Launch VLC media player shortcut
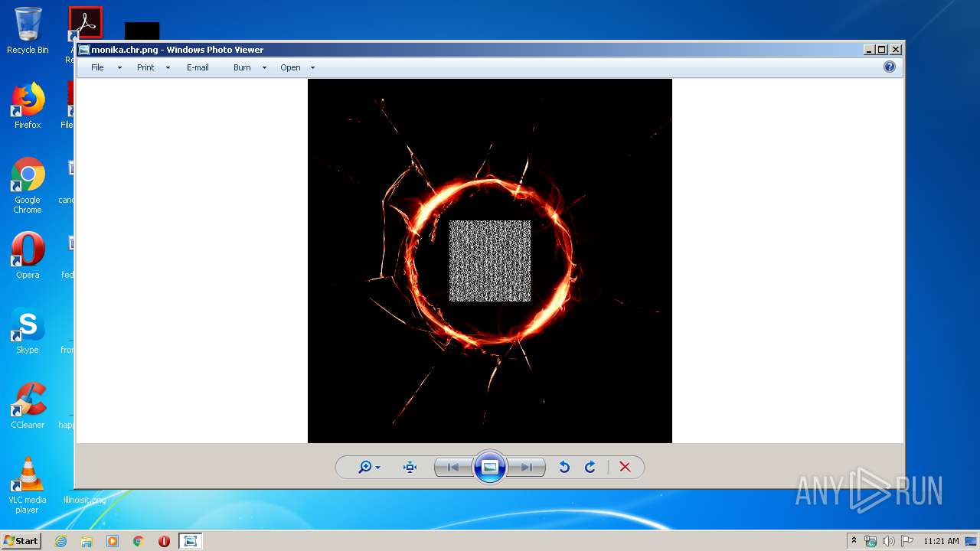Viewport: 980px width, 551px height. coord(28,485)
